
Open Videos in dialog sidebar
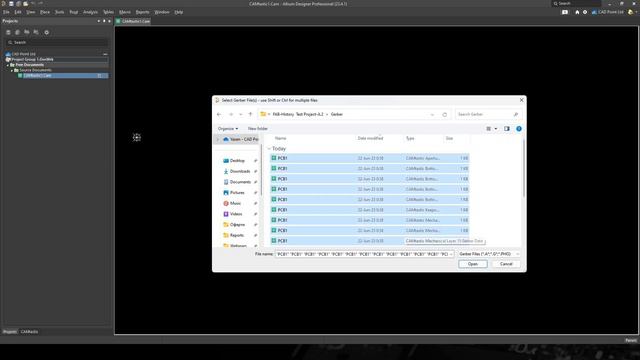click(x=236, y=214)
